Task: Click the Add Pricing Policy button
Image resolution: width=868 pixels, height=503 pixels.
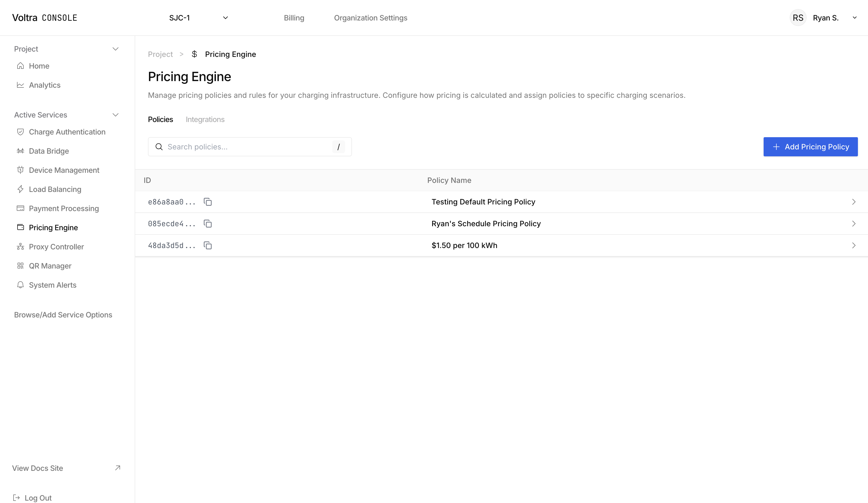Action: tap(811, 146)
